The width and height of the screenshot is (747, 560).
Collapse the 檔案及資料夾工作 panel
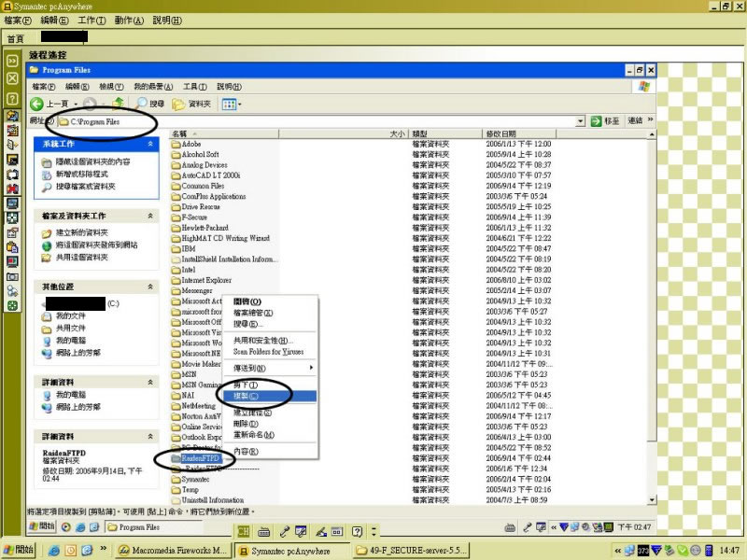(150, 216)
